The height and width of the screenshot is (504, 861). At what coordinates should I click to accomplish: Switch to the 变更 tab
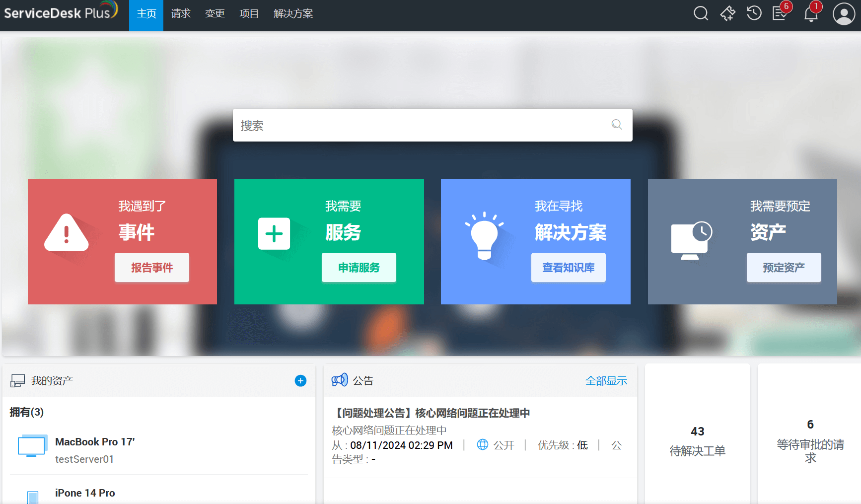coord(215,13)
